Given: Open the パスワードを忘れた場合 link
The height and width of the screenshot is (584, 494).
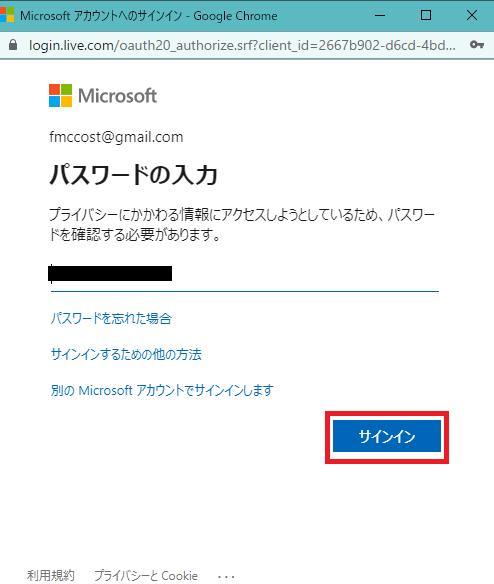Looking at the screenshot, I should [111, 318].
